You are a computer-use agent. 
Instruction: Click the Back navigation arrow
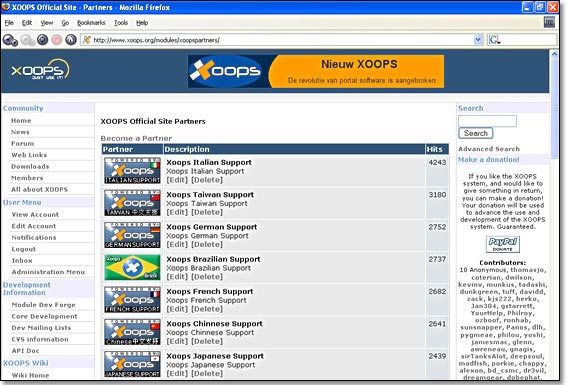point(10,40)
